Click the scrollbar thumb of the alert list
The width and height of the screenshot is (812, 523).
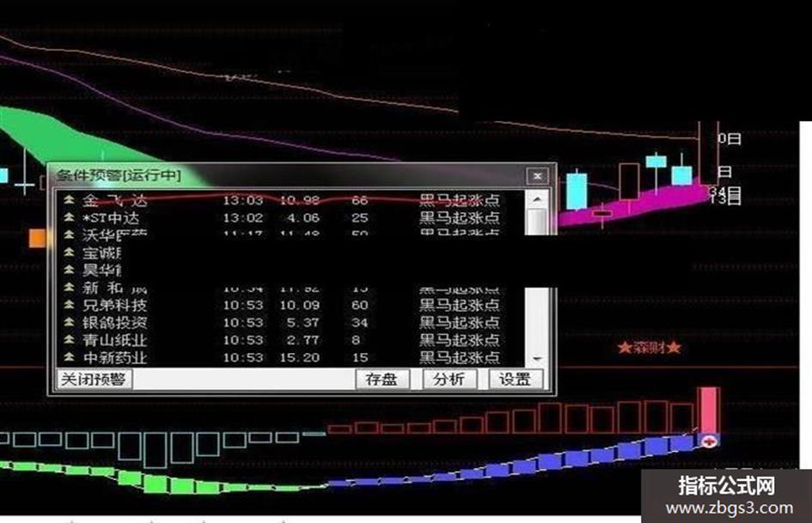[537, 222]
